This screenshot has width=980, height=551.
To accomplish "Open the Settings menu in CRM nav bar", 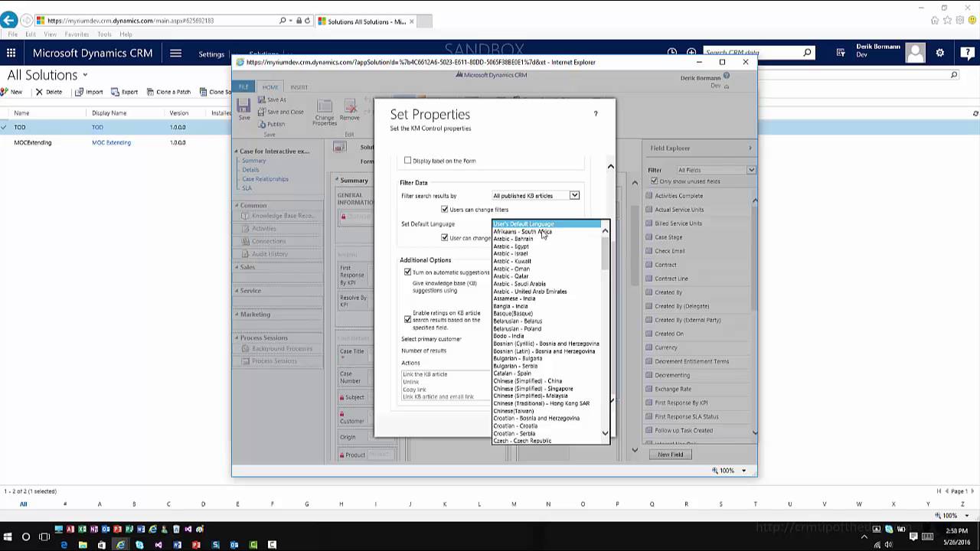I will pyautogui.click(x=211, y=54).
